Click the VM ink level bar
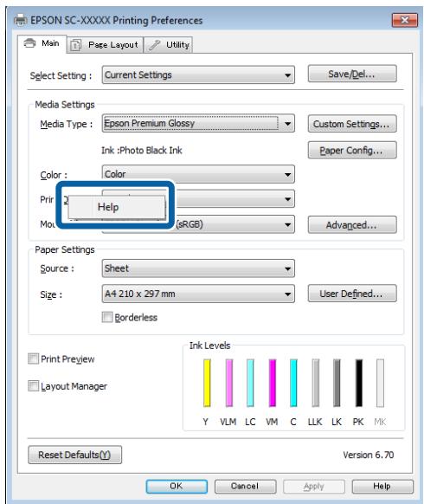This screenshot has height=504, width=424. click(x=272, y=383)
